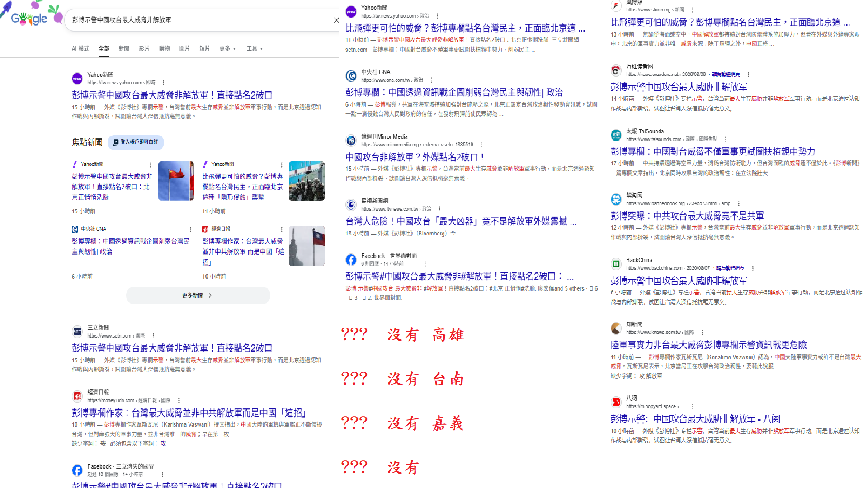Open the 購物 tab
Viewport: 868px width, 488px height.
pos(164,49)
